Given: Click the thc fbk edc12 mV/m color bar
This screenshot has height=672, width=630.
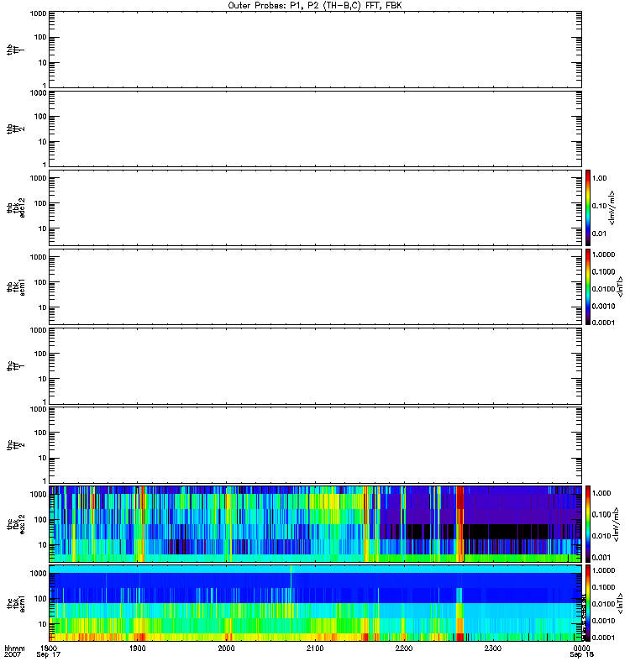Looking at the screenshot, I should pos(588,523).
